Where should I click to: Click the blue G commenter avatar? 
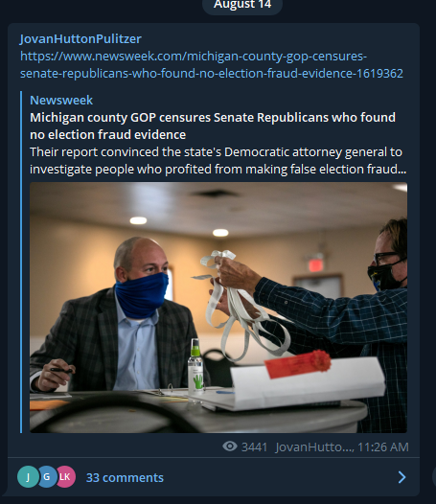[47, 476]
